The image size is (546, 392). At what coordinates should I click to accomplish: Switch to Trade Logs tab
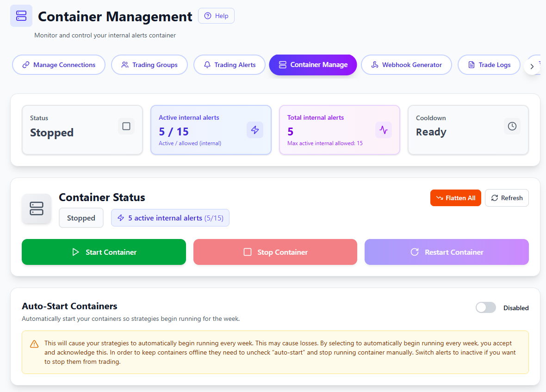tap(489, 65)
